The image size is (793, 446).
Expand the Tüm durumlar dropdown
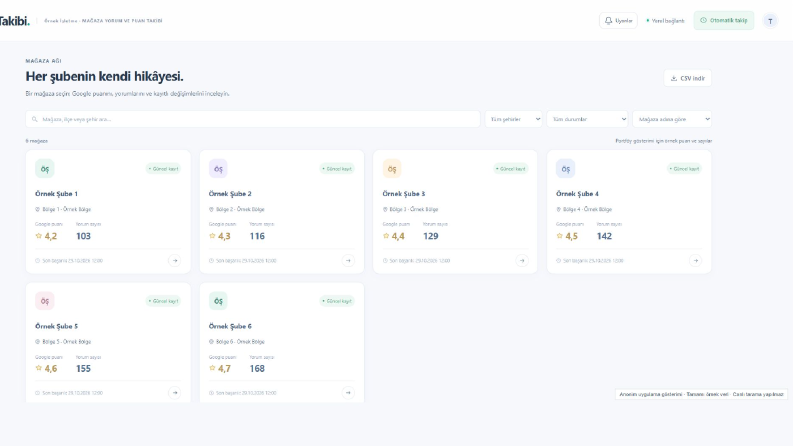[587, 119]
